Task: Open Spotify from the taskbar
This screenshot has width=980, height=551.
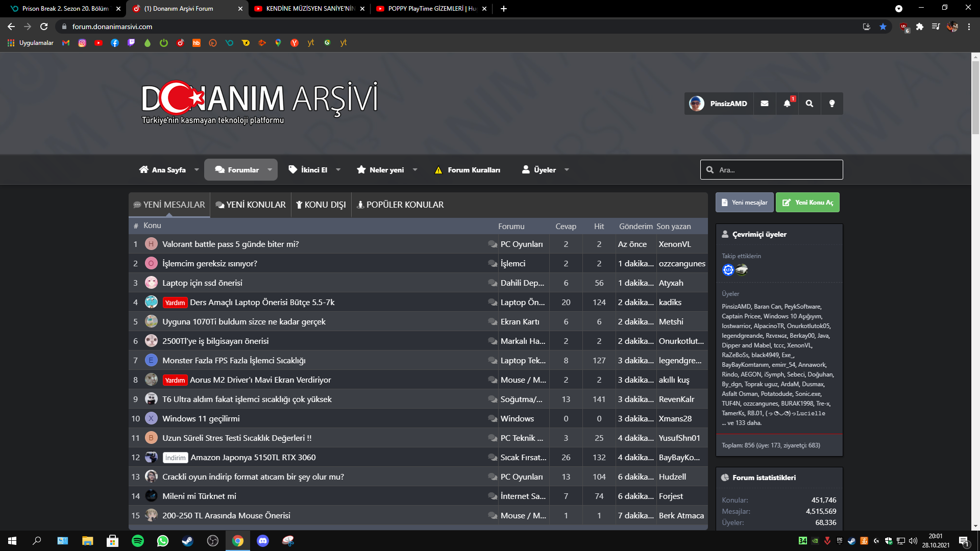Action: pyautogui.click(x=138, y=541)
